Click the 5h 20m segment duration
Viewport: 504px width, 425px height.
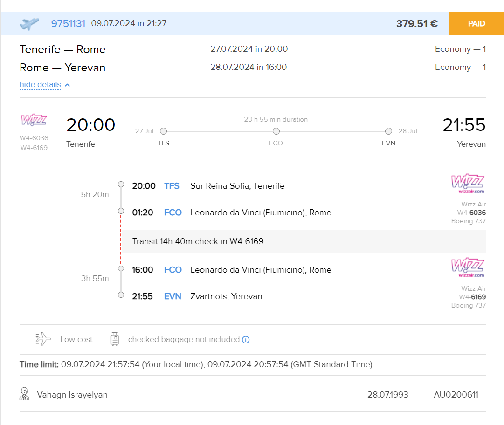click(x=95, y=195)
